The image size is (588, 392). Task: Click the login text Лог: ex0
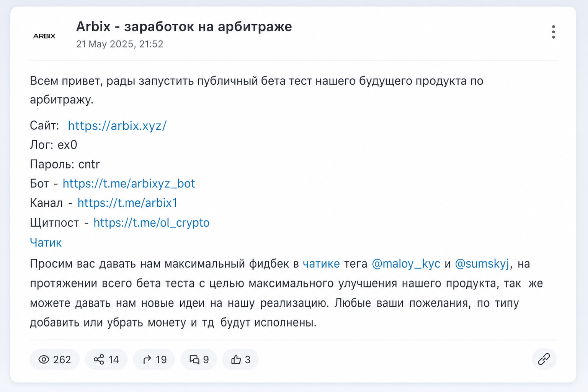tap(54, 145)
